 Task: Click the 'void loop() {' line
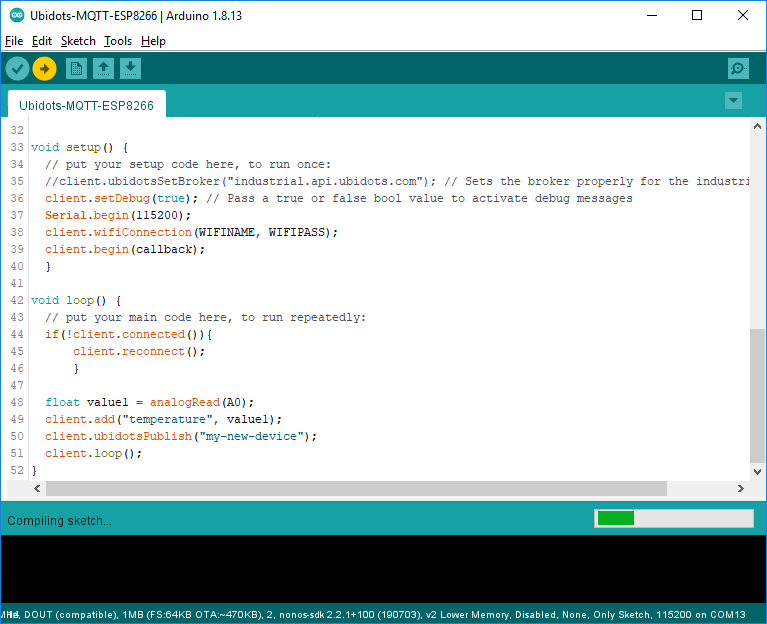click(x=76, y=300)
